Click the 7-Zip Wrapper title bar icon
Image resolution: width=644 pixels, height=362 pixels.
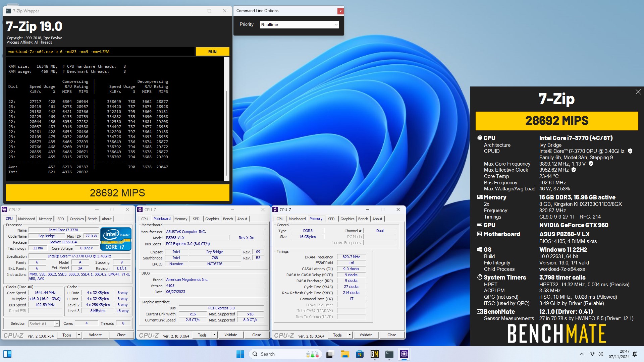pyautogui.click(x=8, y=11)
